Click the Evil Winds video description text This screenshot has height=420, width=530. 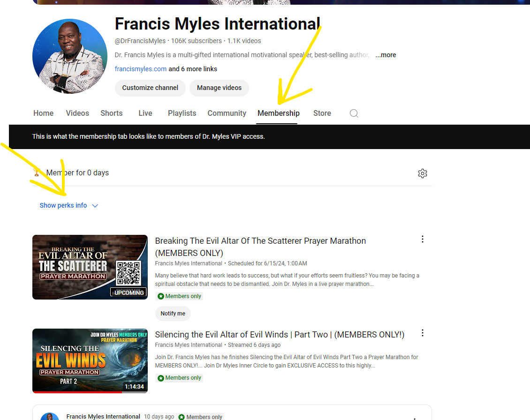[x=286, y=361]
